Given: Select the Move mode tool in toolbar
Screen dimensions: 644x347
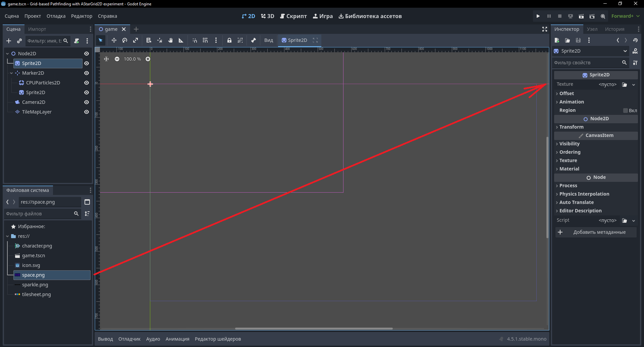Looking at the screenshot, I should pos(114,40).
